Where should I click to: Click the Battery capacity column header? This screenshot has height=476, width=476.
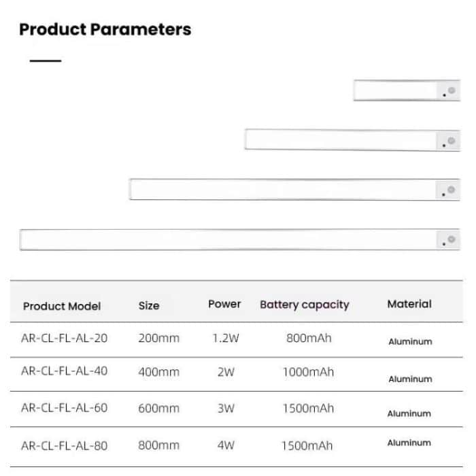(304, 305)
